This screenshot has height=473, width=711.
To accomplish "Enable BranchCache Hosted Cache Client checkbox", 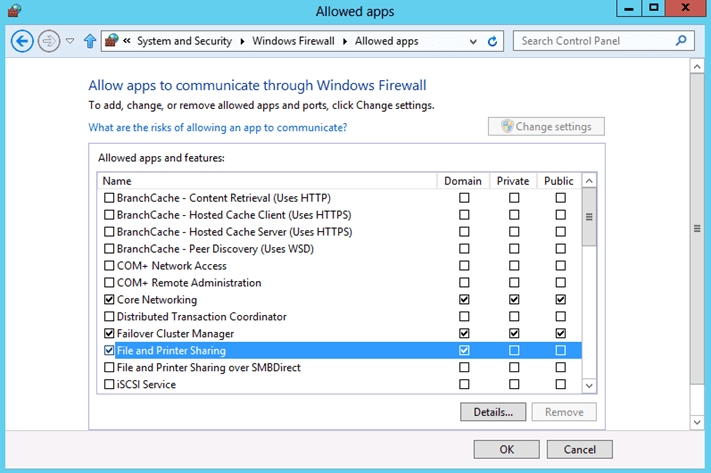I will (109, 215).
